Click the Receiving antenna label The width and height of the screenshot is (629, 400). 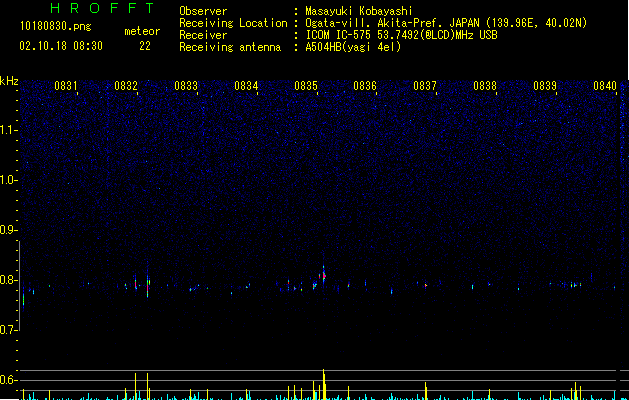(230, 47)
